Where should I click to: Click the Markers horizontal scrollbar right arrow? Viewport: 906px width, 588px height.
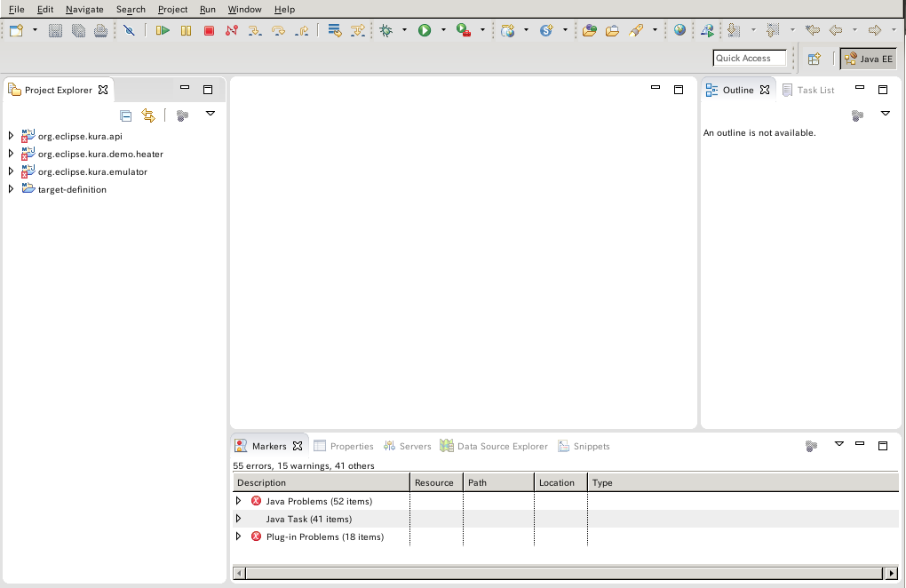(892, 574)
